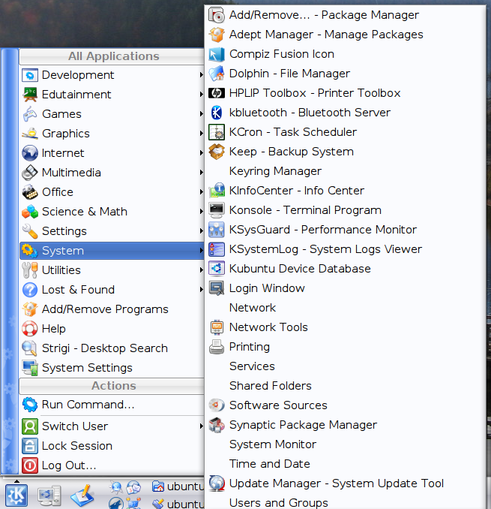
Task: Open Time and Date entry
Action: [x=345, y=464]
